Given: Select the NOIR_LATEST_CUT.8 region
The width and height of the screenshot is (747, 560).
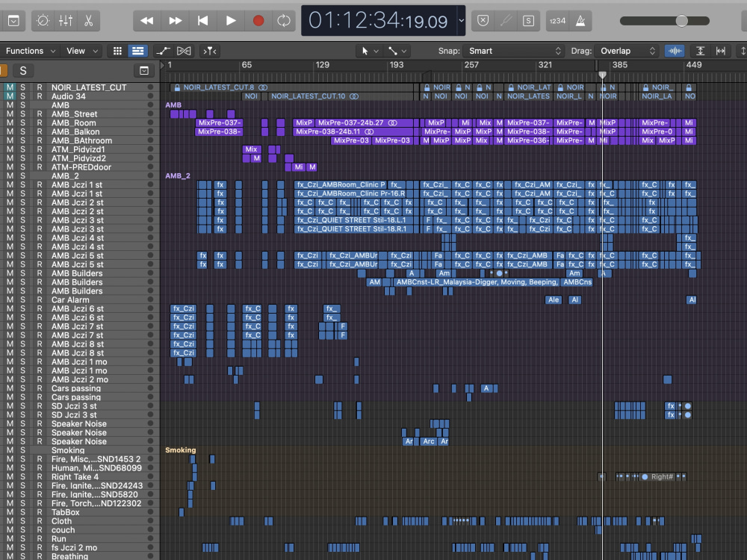Looking at the screenshot, I should tap(291, 87).
